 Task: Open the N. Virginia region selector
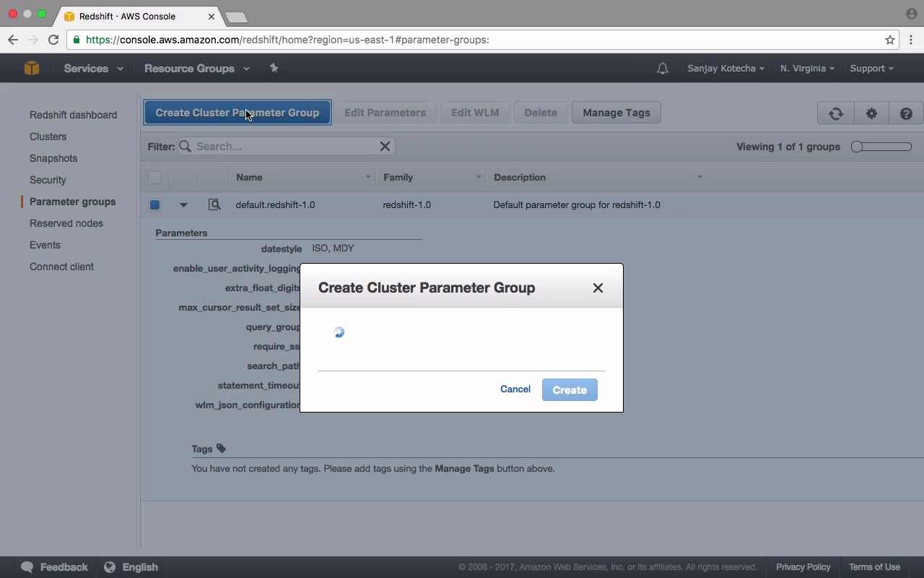click(807, 69)
